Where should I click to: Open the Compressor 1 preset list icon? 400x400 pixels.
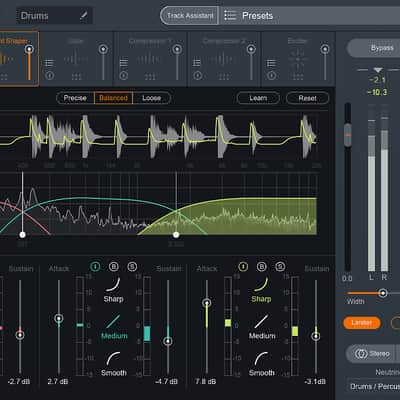click(124, 63)
